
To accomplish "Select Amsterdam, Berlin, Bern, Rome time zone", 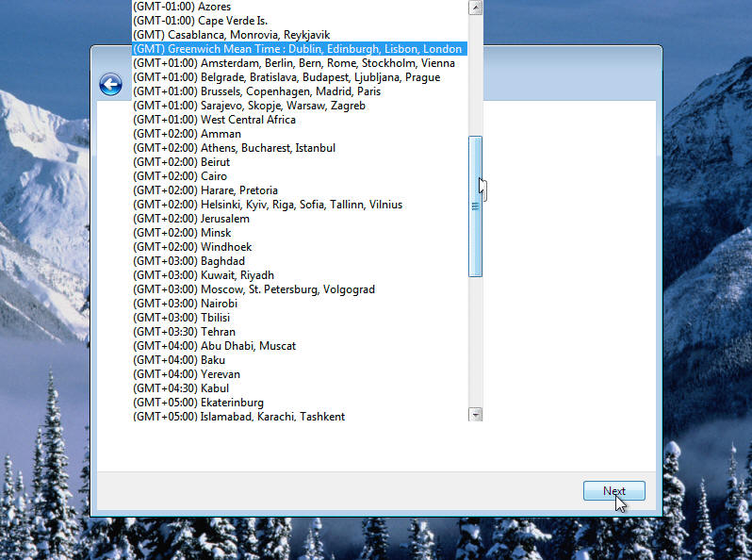I will 300,63.
